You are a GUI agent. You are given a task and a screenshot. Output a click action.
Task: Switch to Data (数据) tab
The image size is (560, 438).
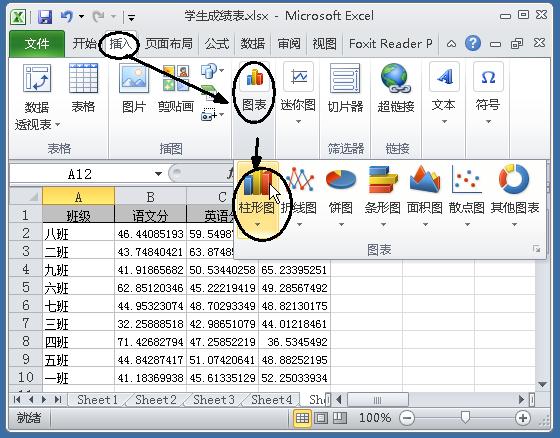coord(252,44)
